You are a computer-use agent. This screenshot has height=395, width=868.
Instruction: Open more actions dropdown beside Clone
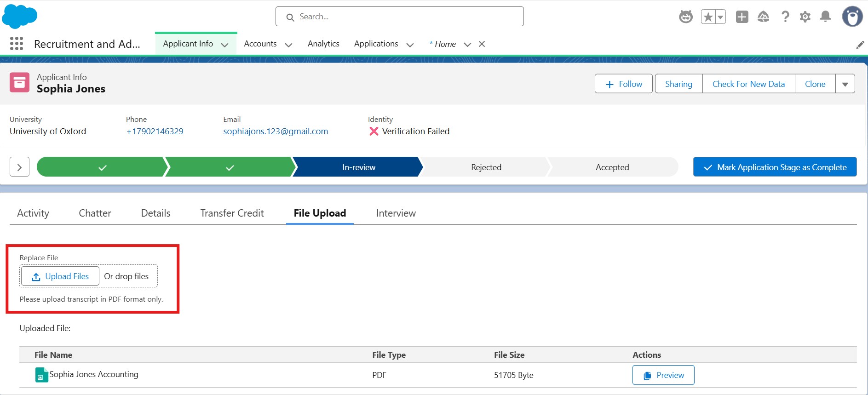coord(845,84)
